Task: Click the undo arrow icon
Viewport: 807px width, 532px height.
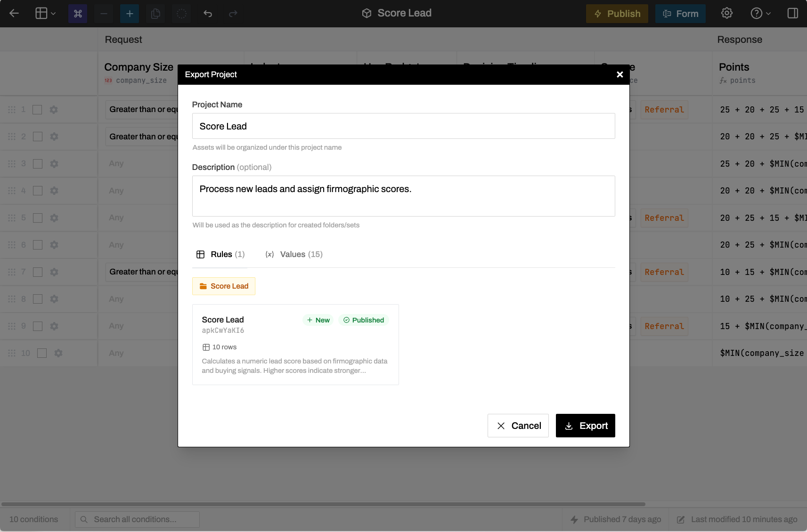Action: [x=208, y=14]
